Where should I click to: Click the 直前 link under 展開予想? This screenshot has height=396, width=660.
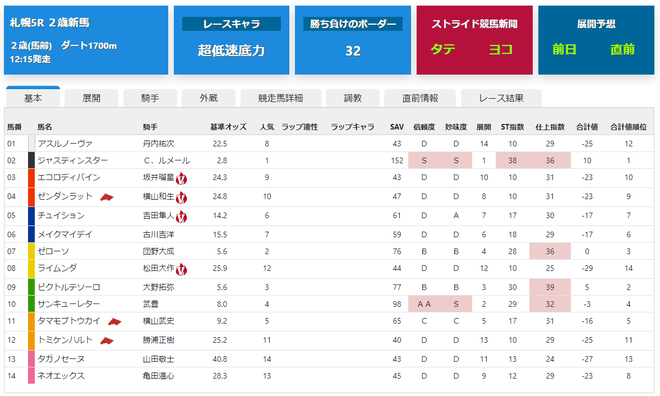pos(622,49)
